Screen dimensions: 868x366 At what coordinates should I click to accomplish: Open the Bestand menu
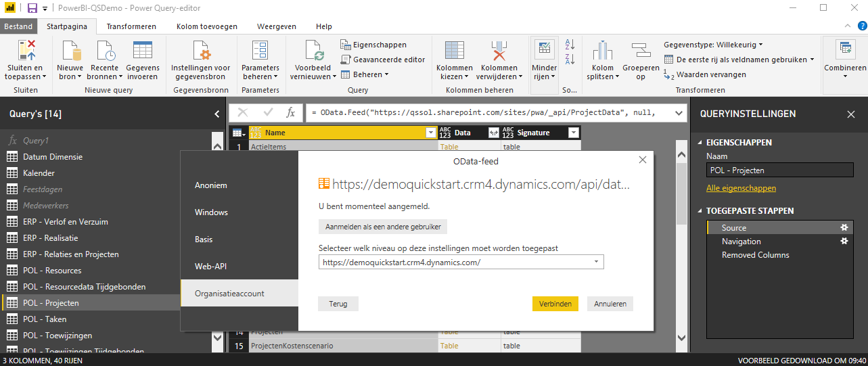click(18, 26)
